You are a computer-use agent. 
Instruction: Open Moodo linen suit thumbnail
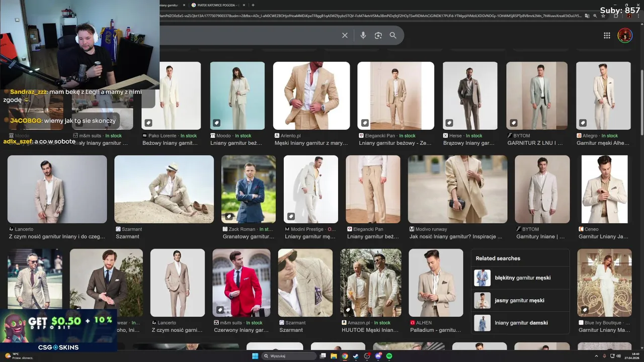pyautogui.click(x=237, y=96)
